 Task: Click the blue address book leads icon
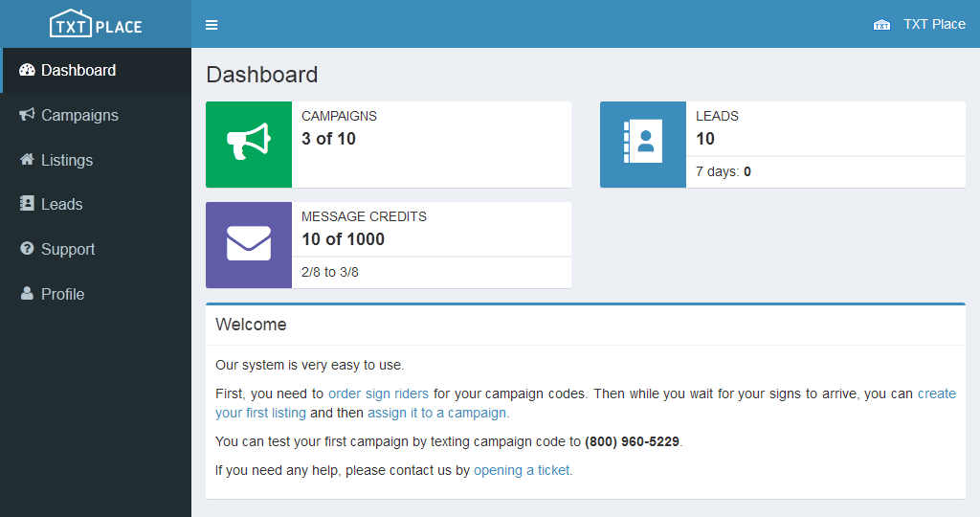tap(643, 145)
